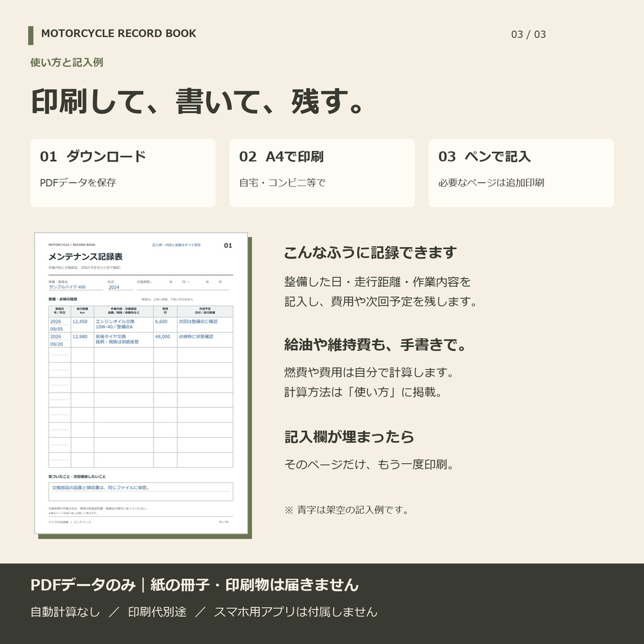Click the "09/20" date entry
This screenshot has height=644, width=644.
tap(57, 344)
